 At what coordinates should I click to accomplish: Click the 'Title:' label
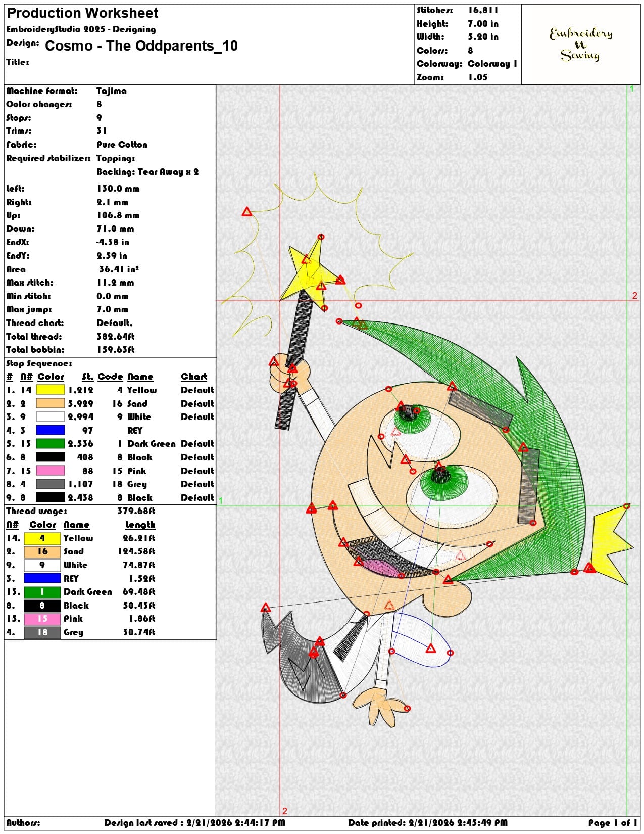click(x=18, y=62)
